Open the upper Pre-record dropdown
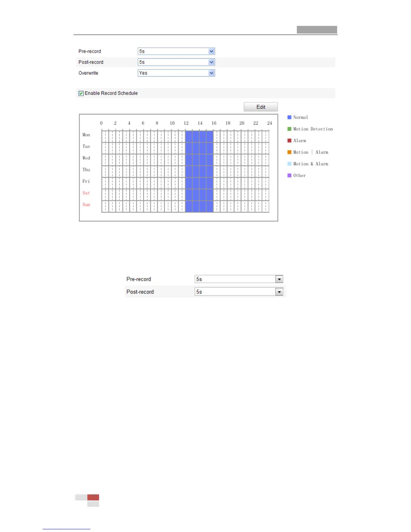The height and width of the screenshot is (532, 411). (176, 51)
